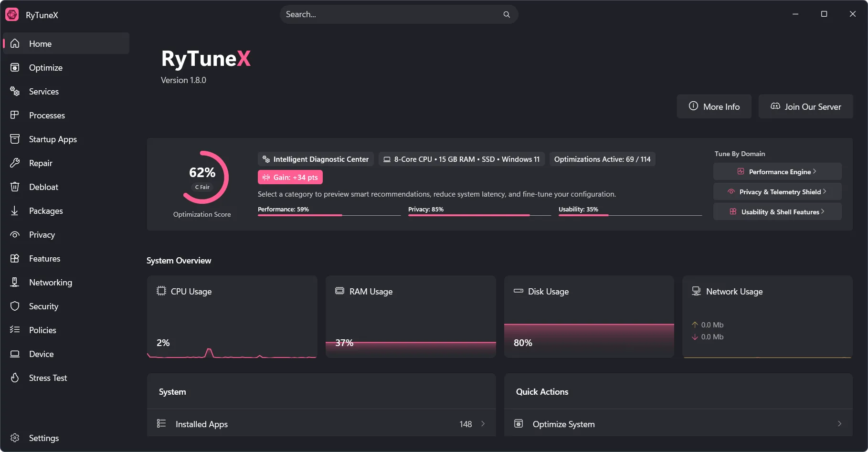Screen dimensions: 868x452
Task: Click the Privacy 85% progress bar
Action: point(480,215)
